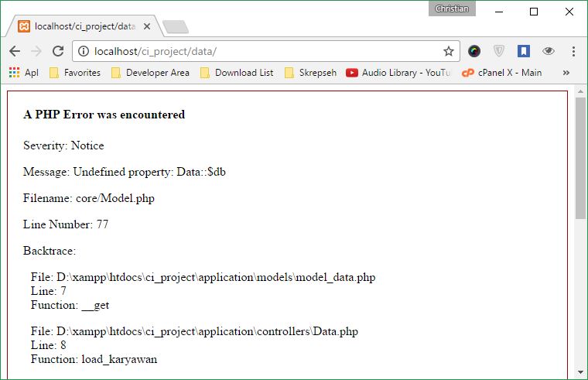Reload the current page
This screenshot has width=588, height=380.
tap(58, 51)
